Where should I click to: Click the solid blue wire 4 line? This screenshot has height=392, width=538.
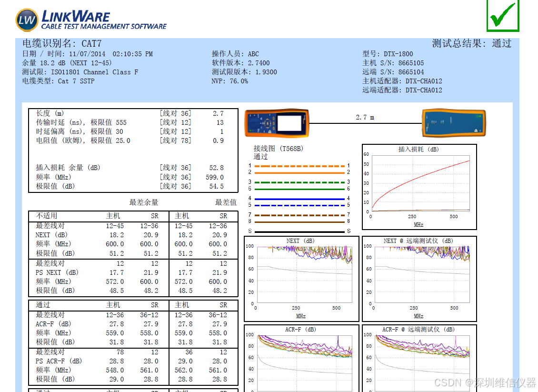tap(299, 199)
